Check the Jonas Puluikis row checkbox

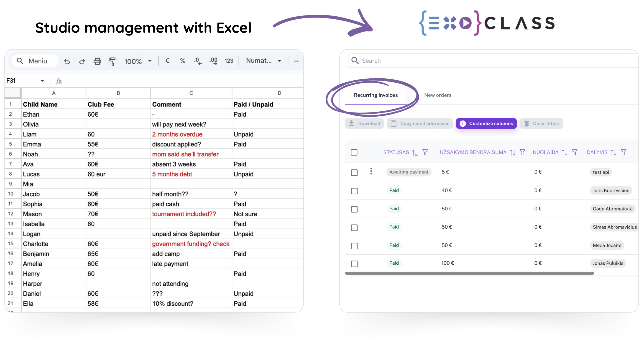[354, 264]
